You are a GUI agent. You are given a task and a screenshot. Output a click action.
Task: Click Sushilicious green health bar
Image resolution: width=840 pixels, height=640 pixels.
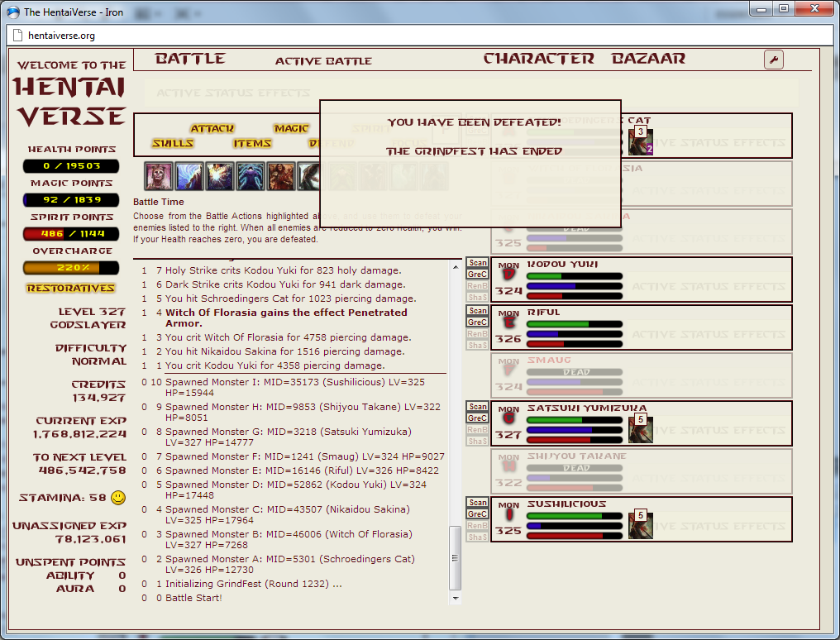[x=575, y=516]
